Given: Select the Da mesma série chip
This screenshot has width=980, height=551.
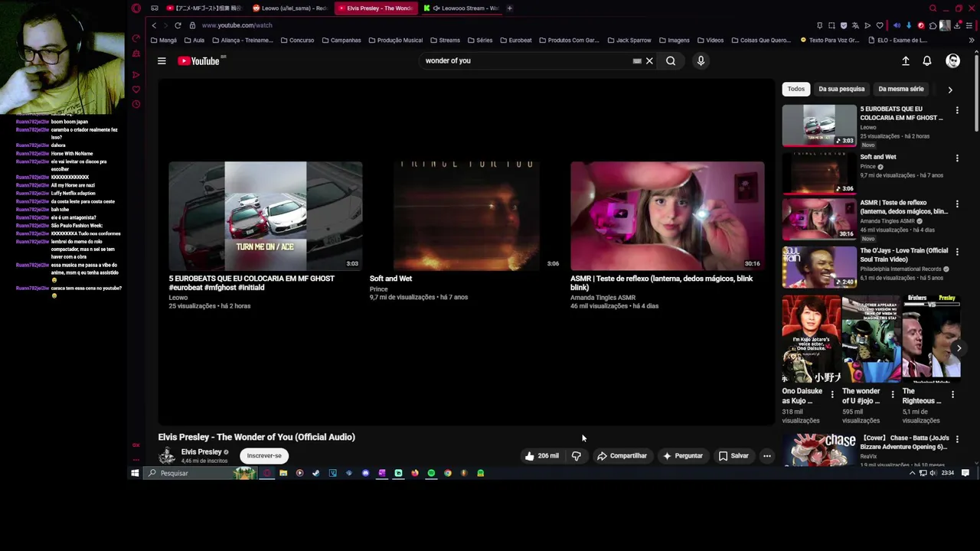Looking at the screenshot, I should [x=901, y=89].
